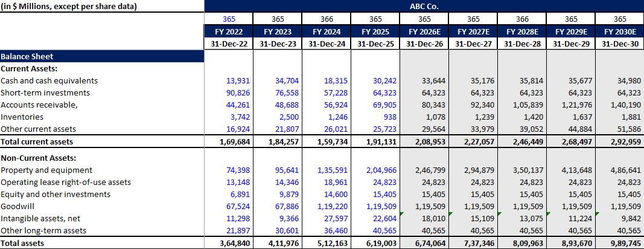Click FY 2024 property and equipment 1,35,591
This screenshot has height=249, width=644.
[x=333, y=170]
